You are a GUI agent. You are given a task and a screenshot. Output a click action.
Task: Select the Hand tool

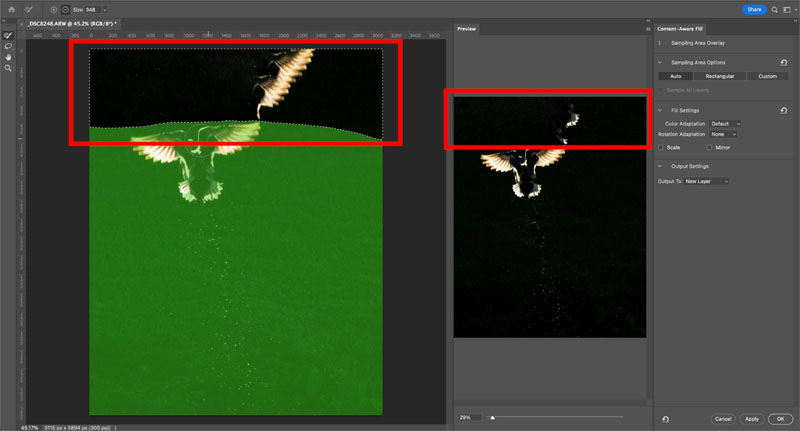[9, 56]
